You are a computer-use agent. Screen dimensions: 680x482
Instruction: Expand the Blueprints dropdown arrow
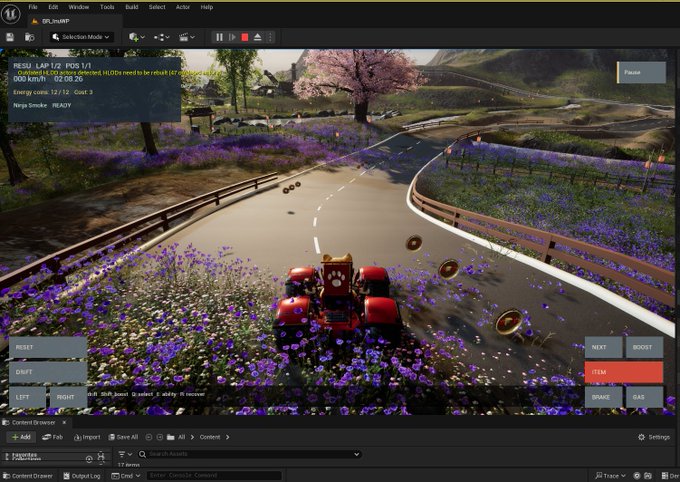tap(167, 37)
